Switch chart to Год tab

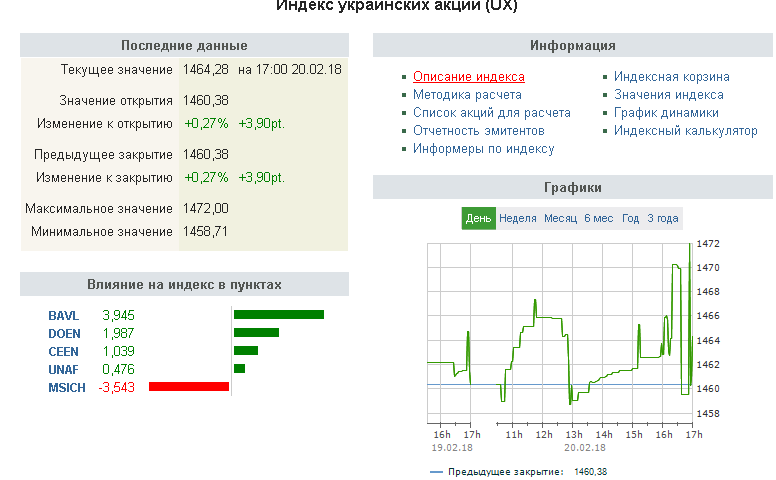coord(630,218)
